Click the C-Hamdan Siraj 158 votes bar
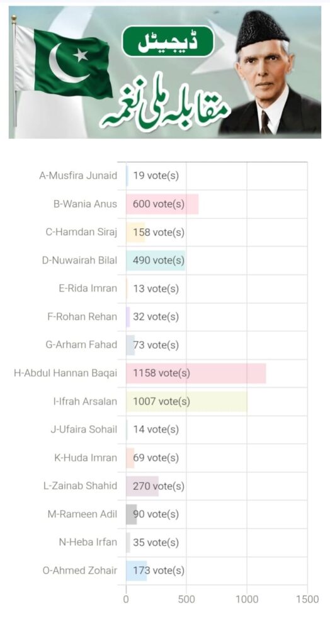Viewport: 330px width, 644px height. tap(135, 233)
